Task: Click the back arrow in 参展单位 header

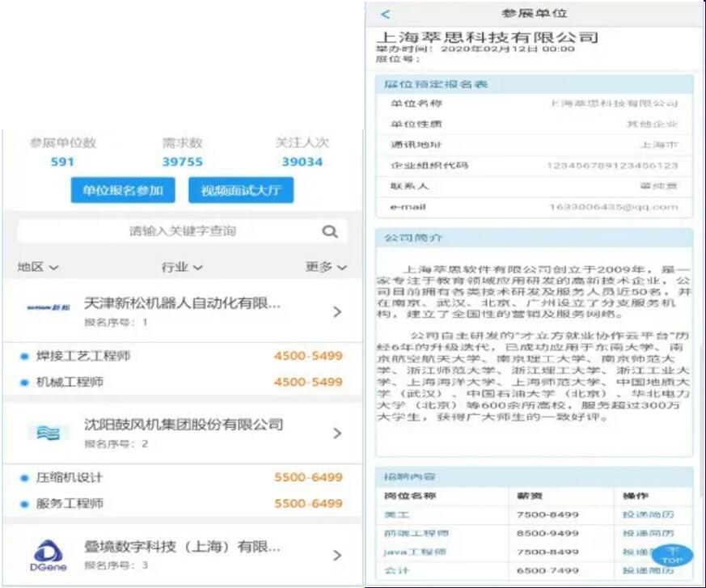Action: tap(386, 14)
